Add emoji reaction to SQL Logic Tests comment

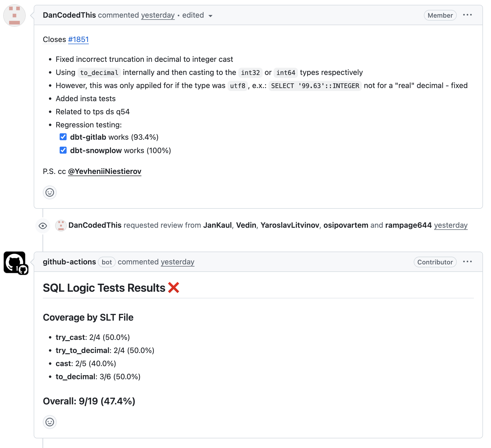(x=50, y=422)
